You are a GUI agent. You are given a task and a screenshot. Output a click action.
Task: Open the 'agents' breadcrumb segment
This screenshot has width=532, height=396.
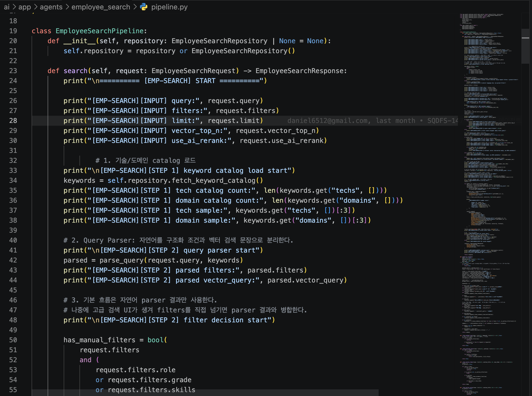pos(51,7)
